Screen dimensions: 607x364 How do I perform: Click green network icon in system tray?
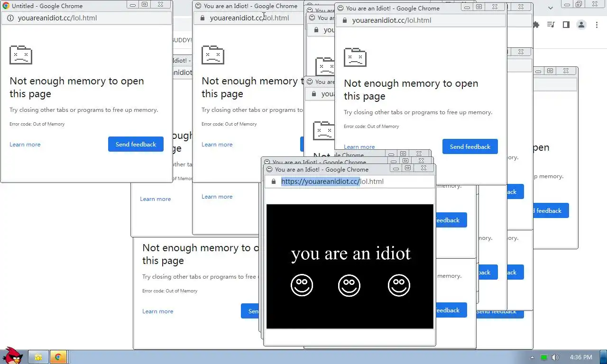click(x=544, y=357)
